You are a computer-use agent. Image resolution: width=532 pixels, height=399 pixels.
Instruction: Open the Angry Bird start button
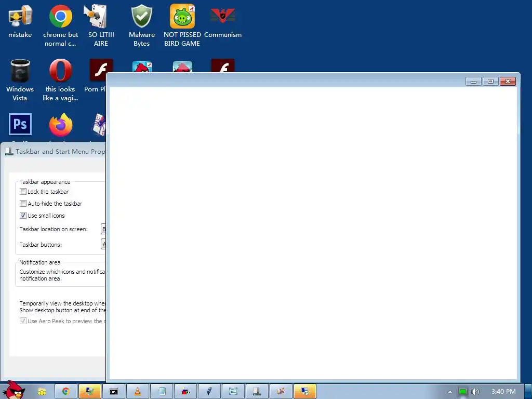(x=13, y=390)
